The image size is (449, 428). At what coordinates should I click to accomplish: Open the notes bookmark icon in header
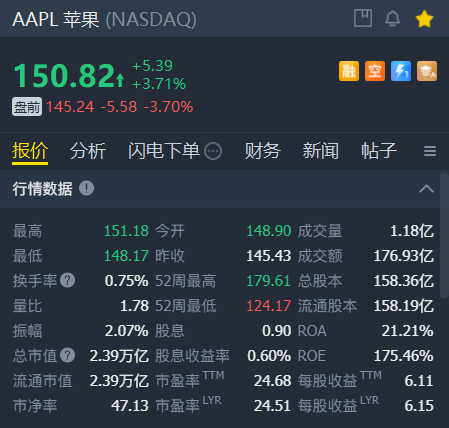[363, 18]
